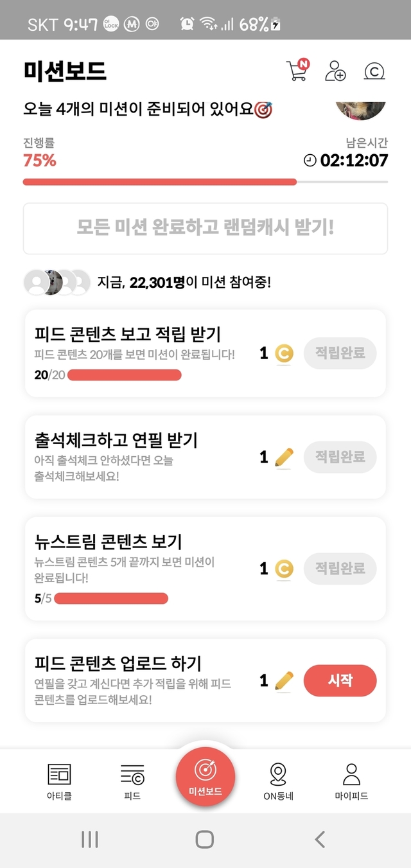Tap the add friend icon
411x868 pixels.
[x=335, y=71]
